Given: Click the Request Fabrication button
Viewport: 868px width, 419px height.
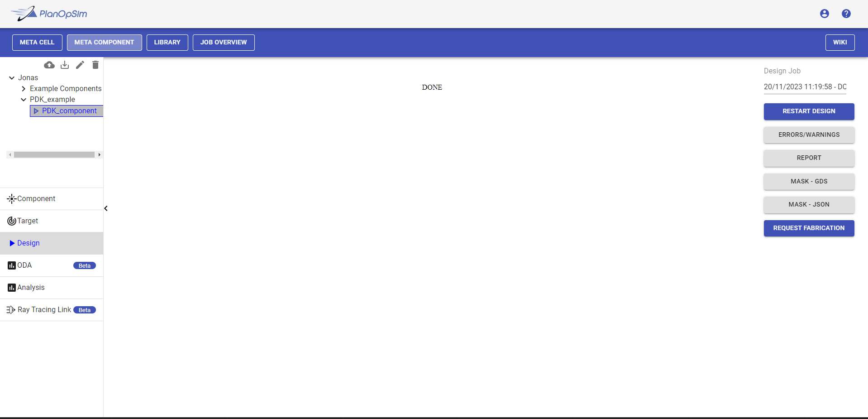Looking at the screenshot, I should (x=809, y=228).
